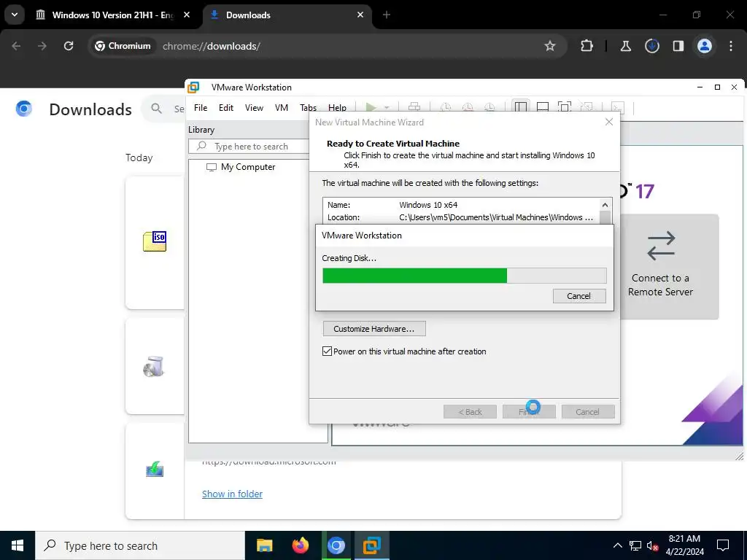Click the wizard Back button

(x=470, y=412)
